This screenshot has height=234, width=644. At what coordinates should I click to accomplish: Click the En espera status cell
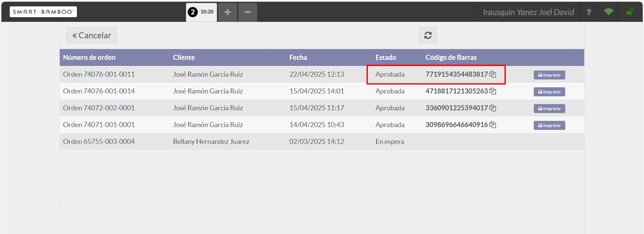[x=389, y=142]
